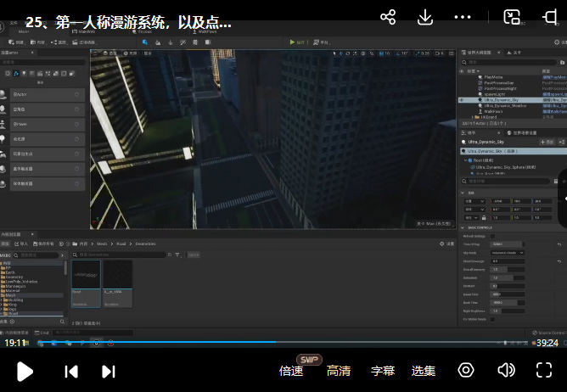This screenshot has width=567, height=392.
Task: Skip to the next video
Action: (x=109, y=371)
